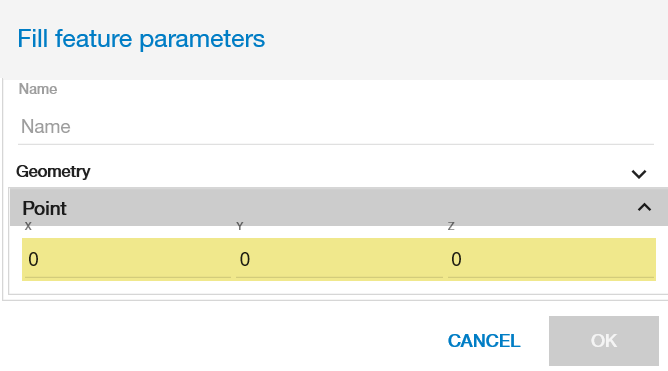Click the Fill feature parameters title
The height and width of the screenshot is (371, 668).
141,39
